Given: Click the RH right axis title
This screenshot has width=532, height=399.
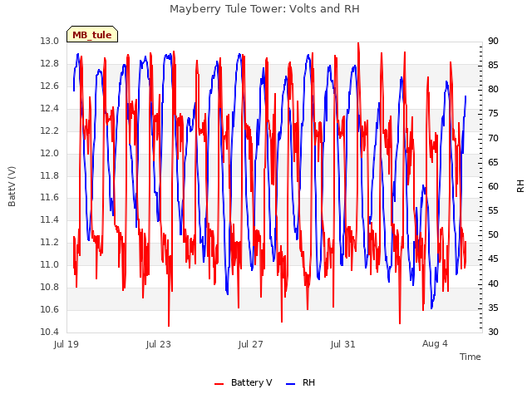Looking at the screenshot, I should (520, 186).
